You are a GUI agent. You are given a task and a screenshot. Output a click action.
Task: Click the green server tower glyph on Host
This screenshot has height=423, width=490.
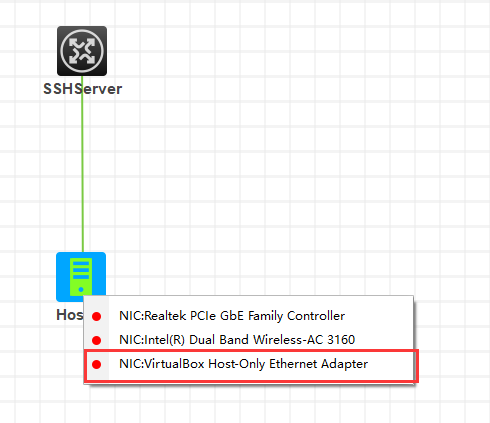(x=81, y=277)
